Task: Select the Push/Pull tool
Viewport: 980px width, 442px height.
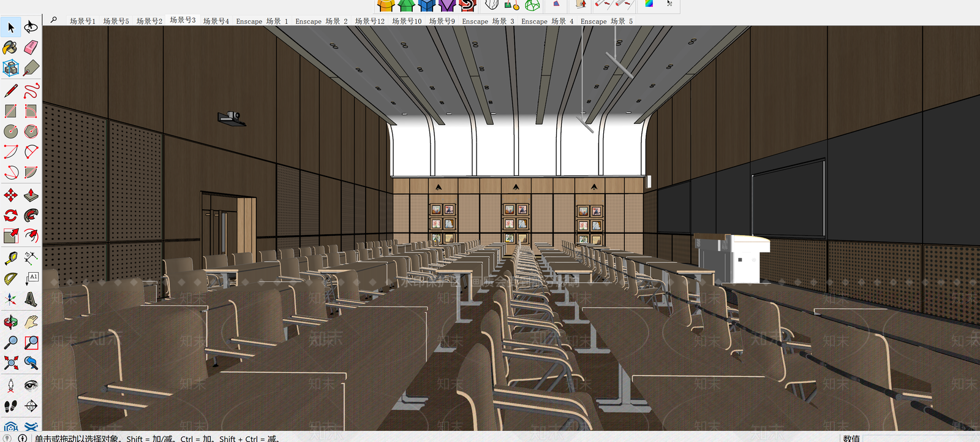Action: [x=31, y=196]
